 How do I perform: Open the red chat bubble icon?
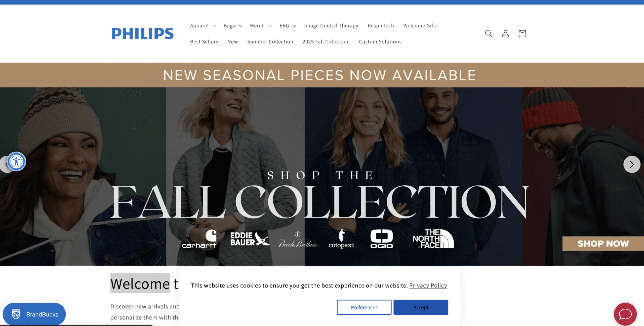[625, 314]
